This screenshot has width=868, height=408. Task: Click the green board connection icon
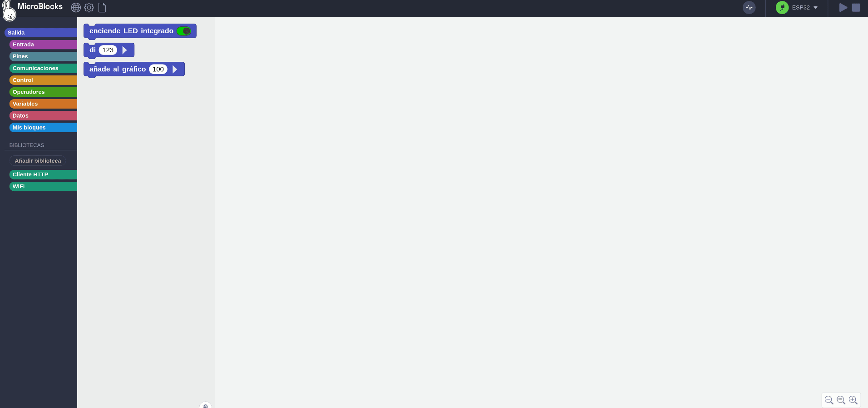(782, 8)
